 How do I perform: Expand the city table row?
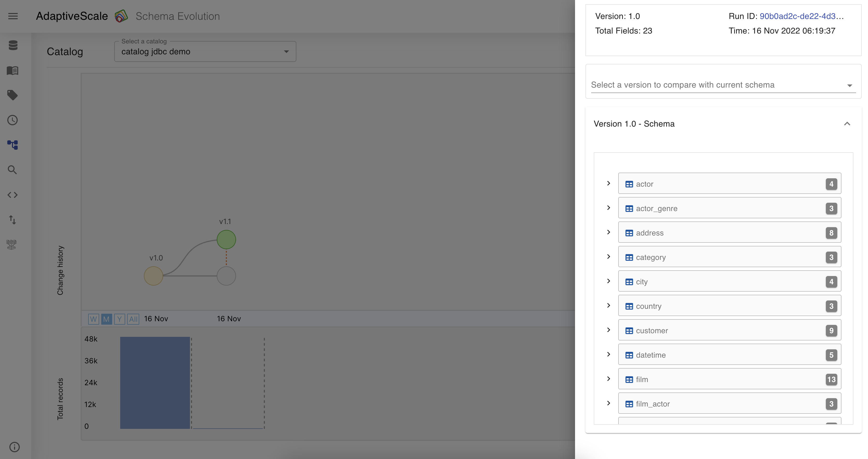click(609, 281)
